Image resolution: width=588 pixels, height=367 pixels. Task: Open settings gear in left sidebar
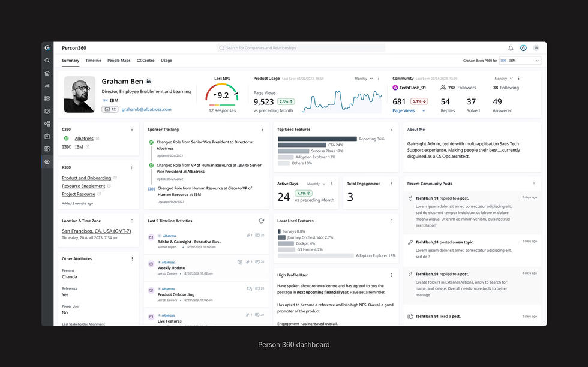[47, 161]
